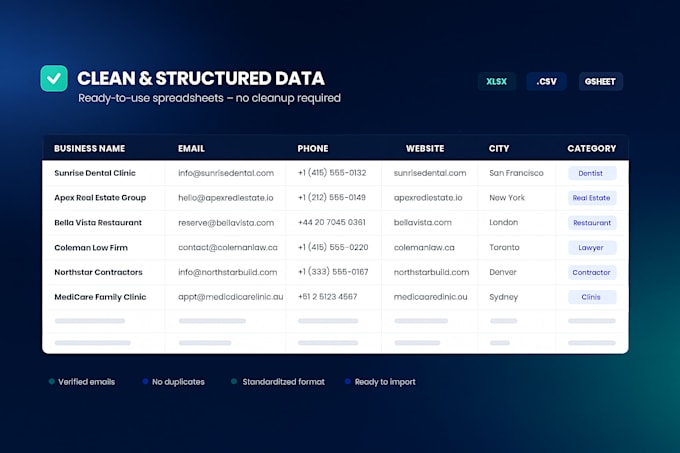Click phone number +1 (333) 555-0167
Image resolution: width=680 pixels, height=453 pixels.
pyautogui.click(x=333, y=272)
